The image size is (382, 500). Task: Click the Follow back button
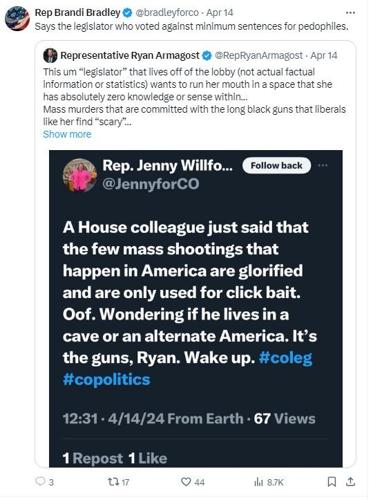click(x=276, y=165)
